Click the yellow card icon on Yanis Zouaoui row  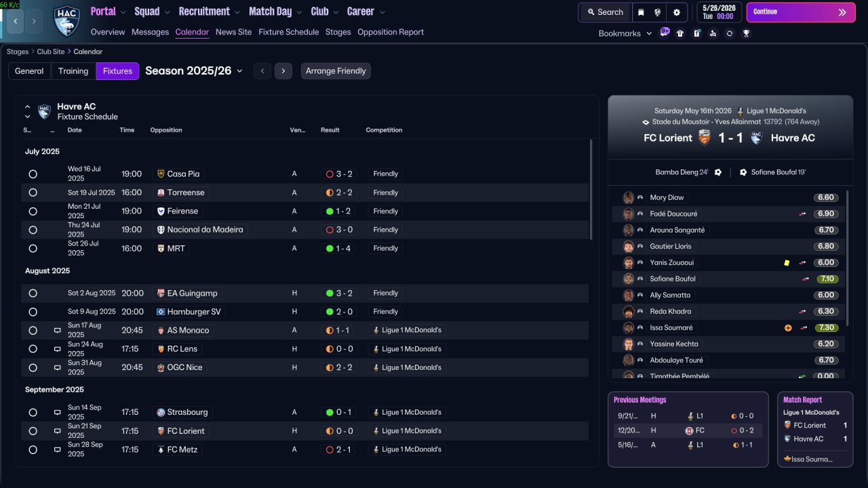pos(787,263)
